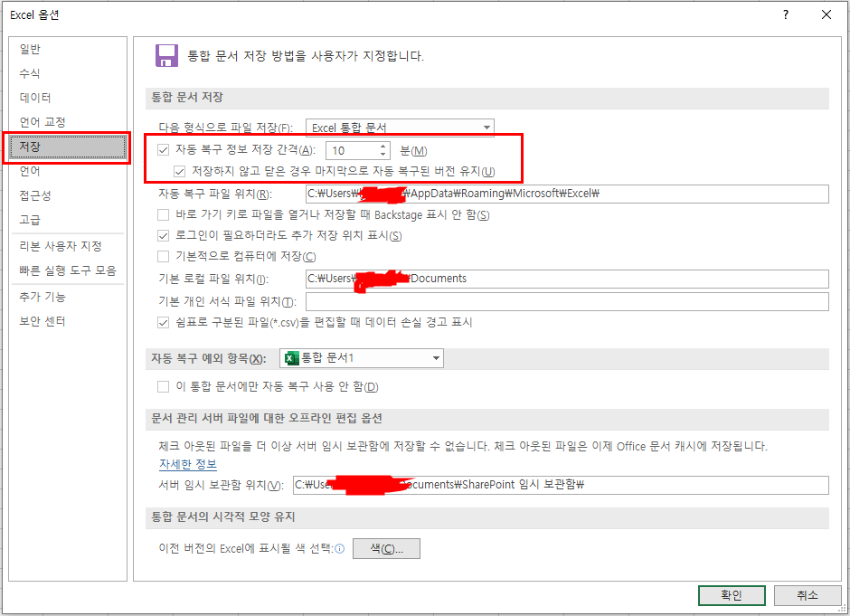850x616 pixels.
Task: Select the 언어 category
Action: (x=68, y=171)
